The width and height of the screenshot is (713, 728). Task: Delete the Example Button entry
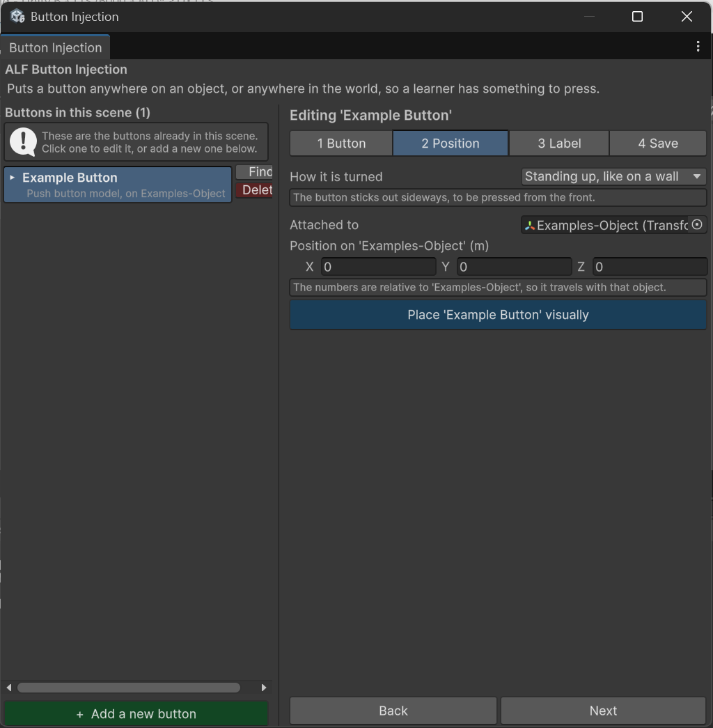254,190
